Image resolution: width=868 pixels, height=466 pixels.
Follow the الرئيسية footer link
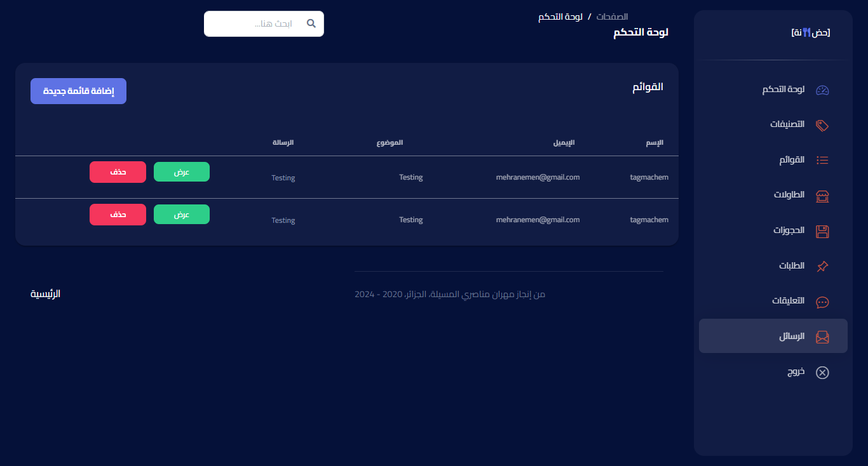[x=46, y=294]
